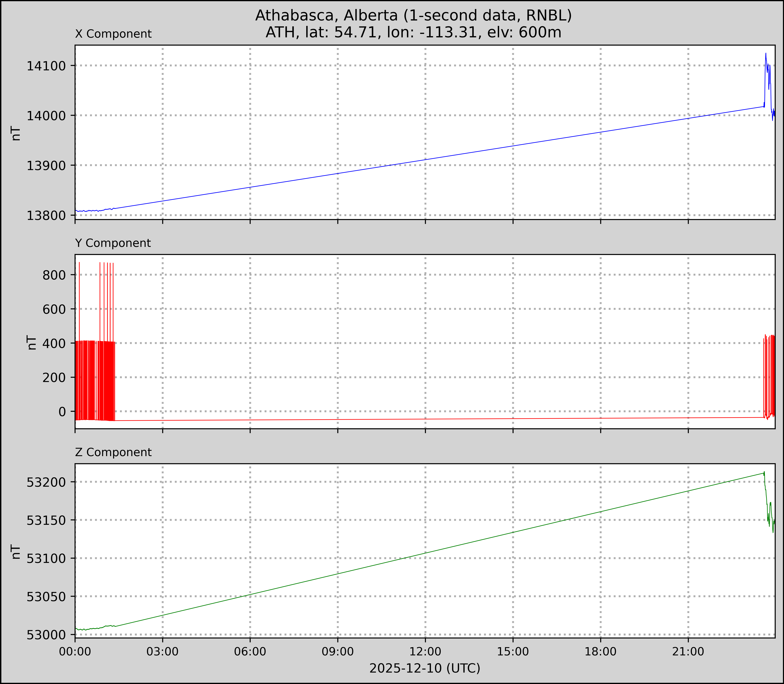Click the 06:00 time axis label
The height and width of the screenshot is (684, 784).
tap(250, 652)
